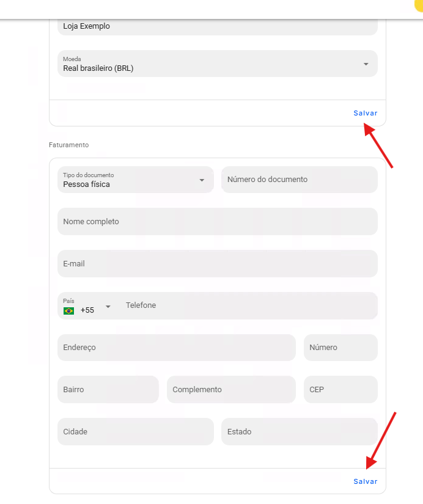
Task: Select the Bairro input field
Action: coord(108,390)
